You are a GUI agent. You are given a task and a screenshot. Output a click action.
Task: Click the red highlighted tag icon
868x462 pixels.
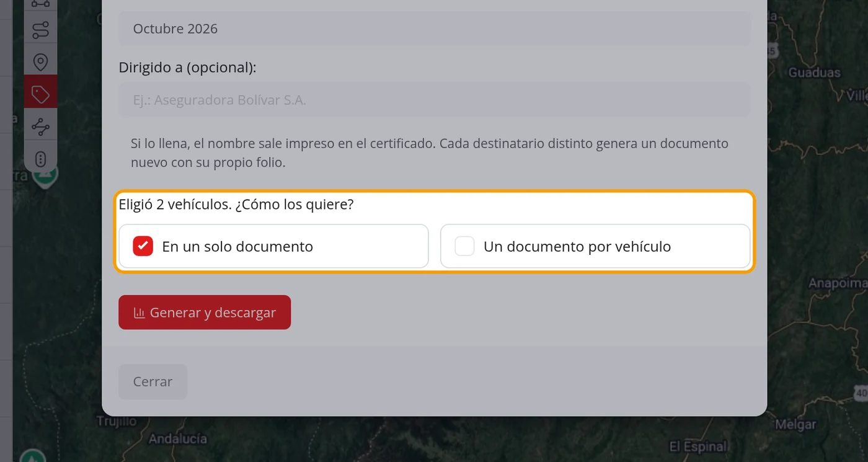point(41,94)
